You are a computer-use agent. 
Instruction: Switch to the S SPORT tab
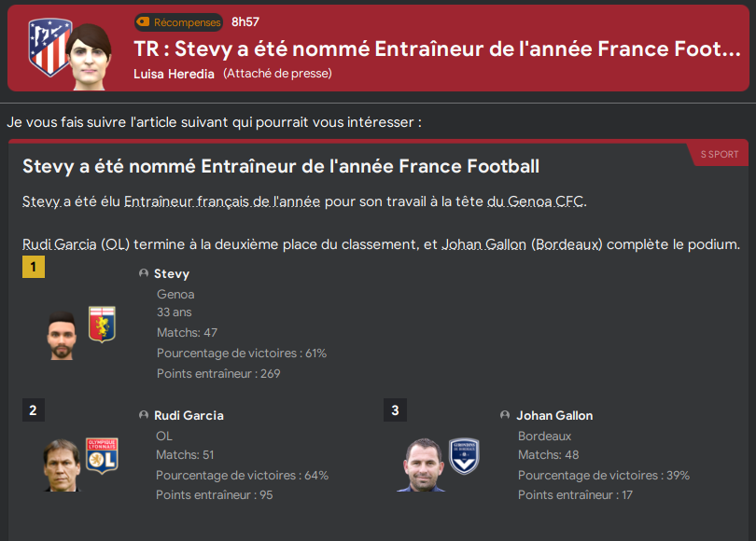click(x=719, y=155)
